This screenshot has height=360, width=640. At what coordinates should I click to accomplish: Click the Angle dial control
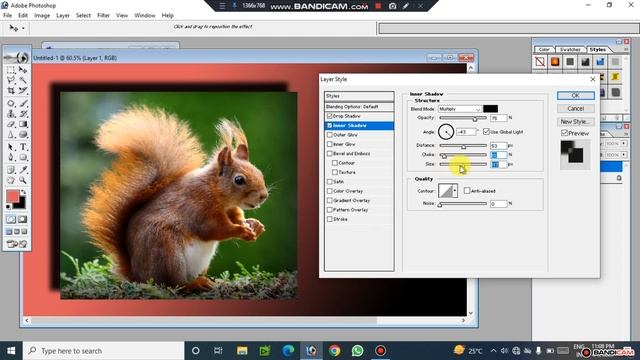[446, 132]
